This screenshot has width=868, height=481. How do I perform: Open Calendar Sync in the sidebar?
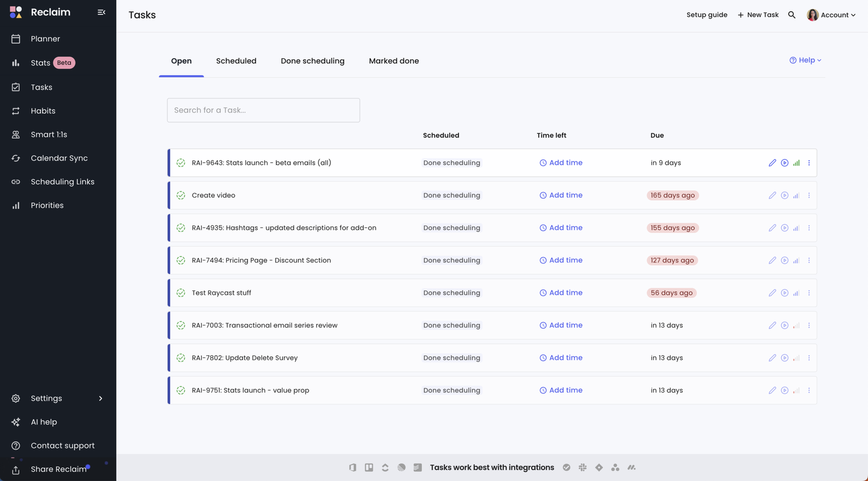pos(59,158)
